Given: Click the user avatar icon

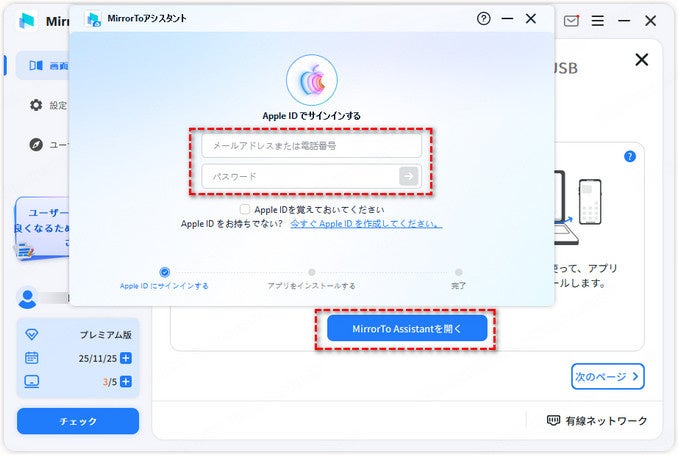Looking at the screenshot, I should point(27,298).
